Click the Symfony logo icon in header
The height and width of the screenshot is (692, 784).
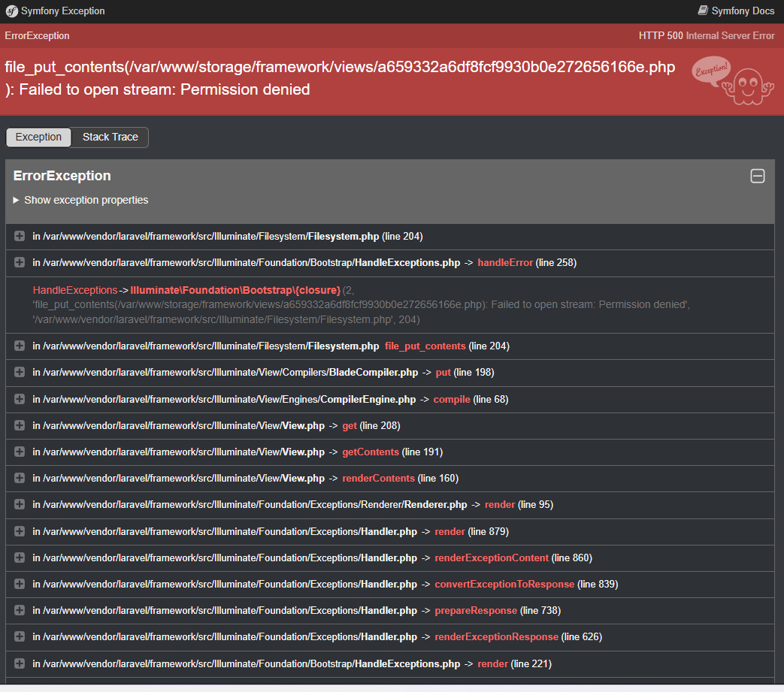click(x=11, y=11)
